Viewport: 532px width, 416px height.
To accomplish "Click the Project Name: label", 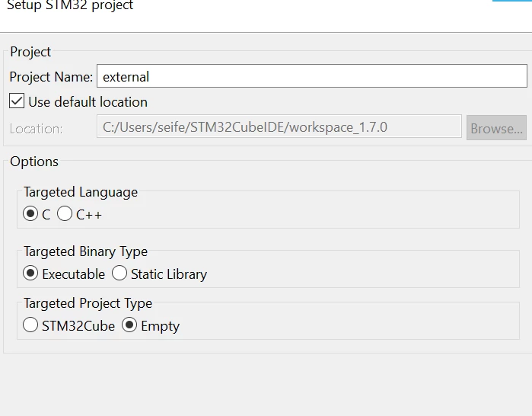I will 51,77.
